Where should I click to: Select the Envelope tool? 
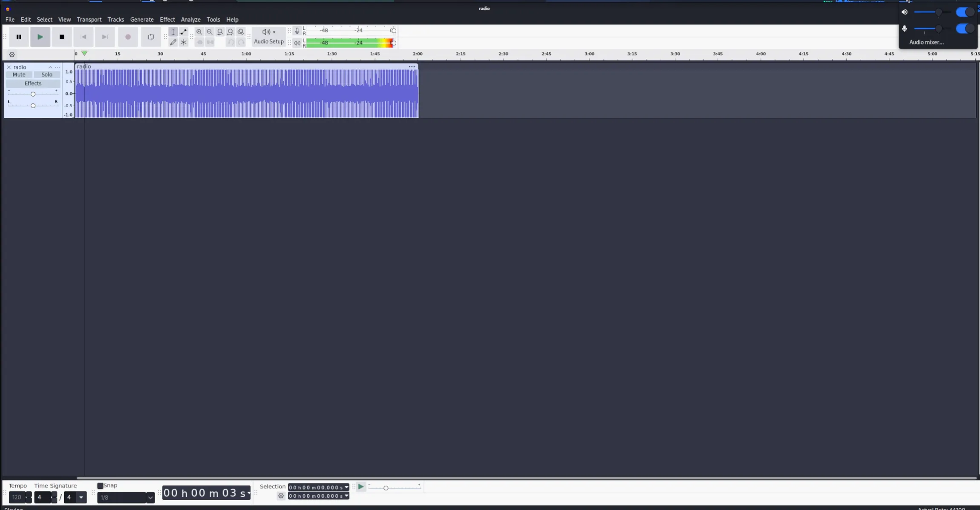click(x=184, y=32)
